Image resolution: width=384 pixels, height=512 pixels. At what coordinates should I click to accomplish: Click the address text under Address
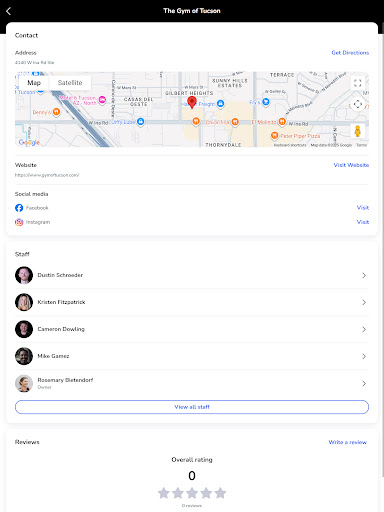point(34,62)
